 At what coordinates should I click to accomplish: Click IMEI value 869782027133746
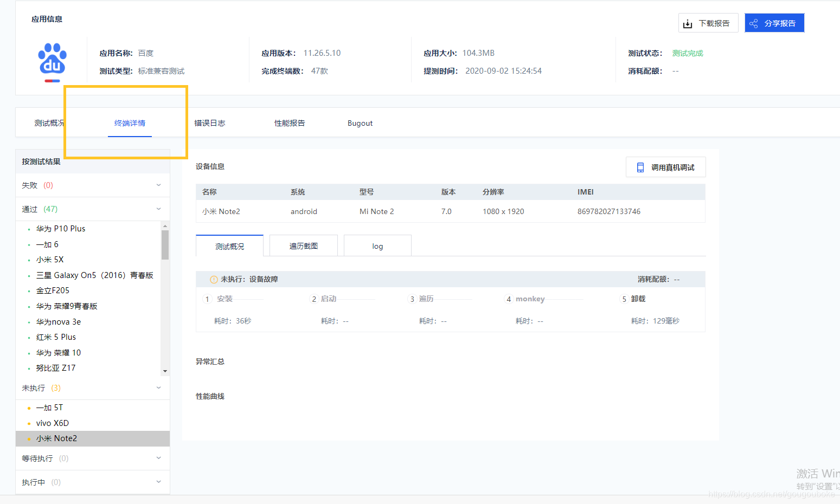[609, 211]
